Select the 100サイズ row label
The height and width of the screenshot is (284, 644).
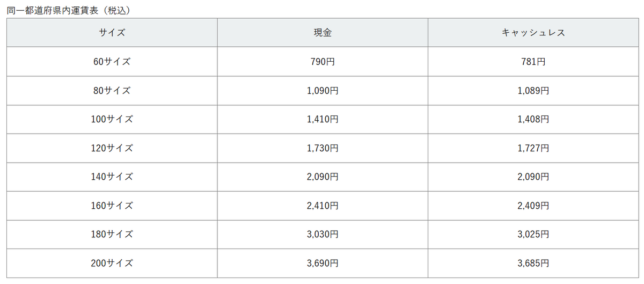[112, 119]
